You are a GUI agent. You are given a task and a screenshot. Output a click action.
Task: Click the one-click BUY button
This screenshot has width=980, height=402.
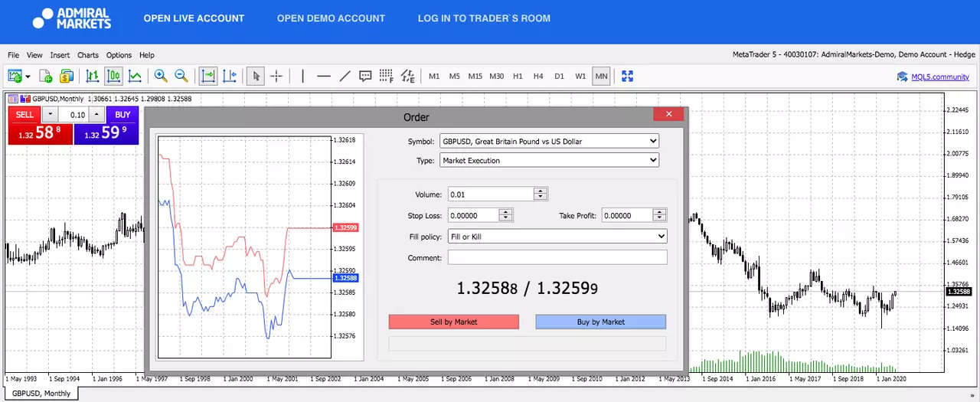pos(122,115)
